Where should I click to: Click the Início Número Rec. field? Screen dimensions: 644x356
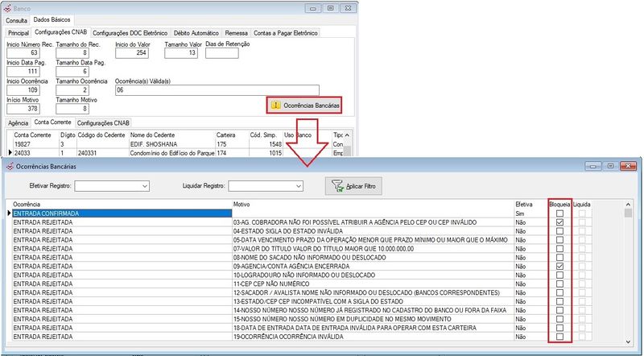(x=23, y=53)
